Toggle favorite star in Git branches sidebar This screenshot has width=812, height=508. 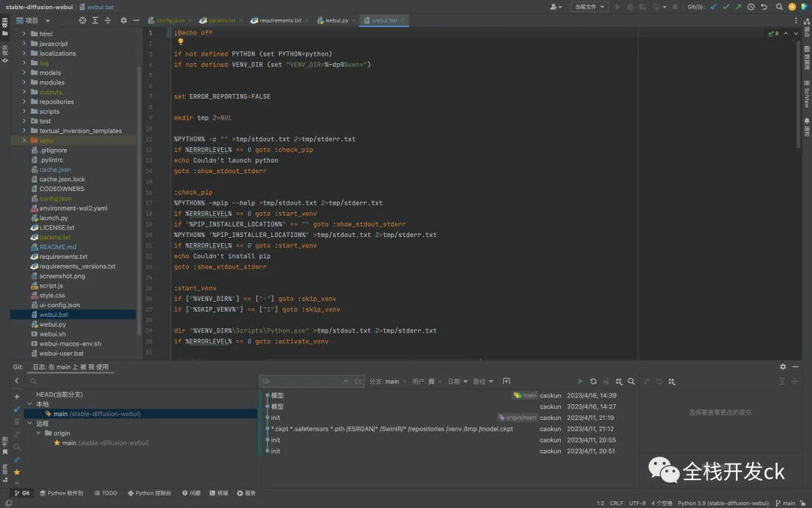[17, 472]
